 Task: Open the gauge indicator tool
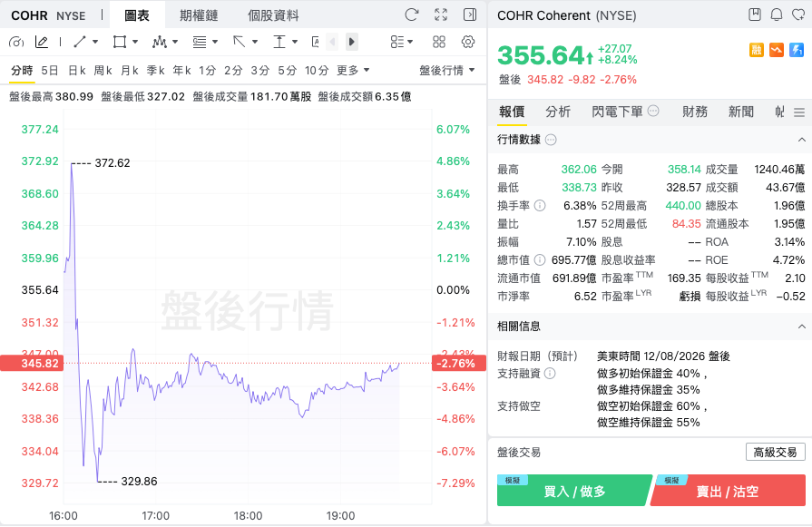pyautogui.click(x=16, y=42)
